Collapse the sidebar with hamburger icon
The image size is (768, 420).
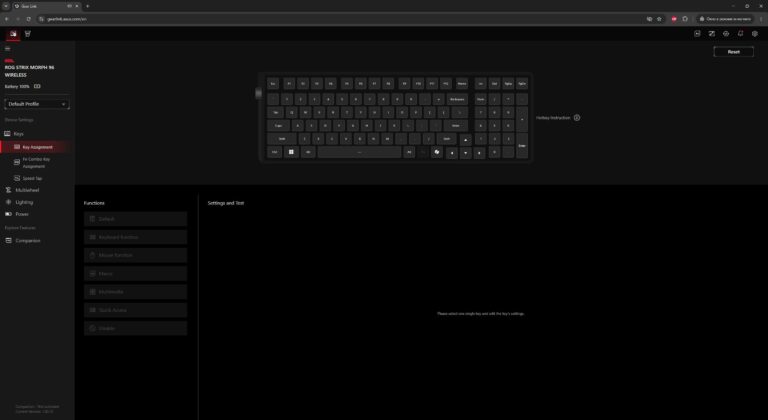tap(7, 49)
